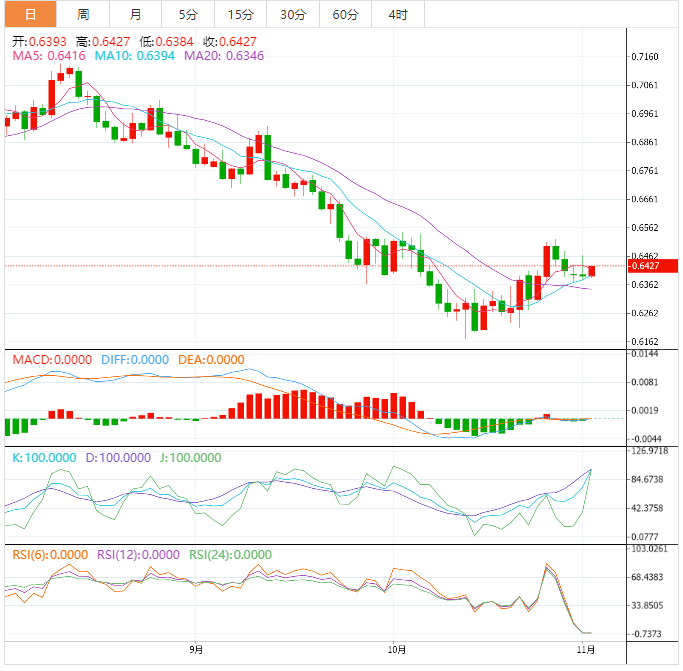Switch to the monthly 月 tab

tap(135, 14)
